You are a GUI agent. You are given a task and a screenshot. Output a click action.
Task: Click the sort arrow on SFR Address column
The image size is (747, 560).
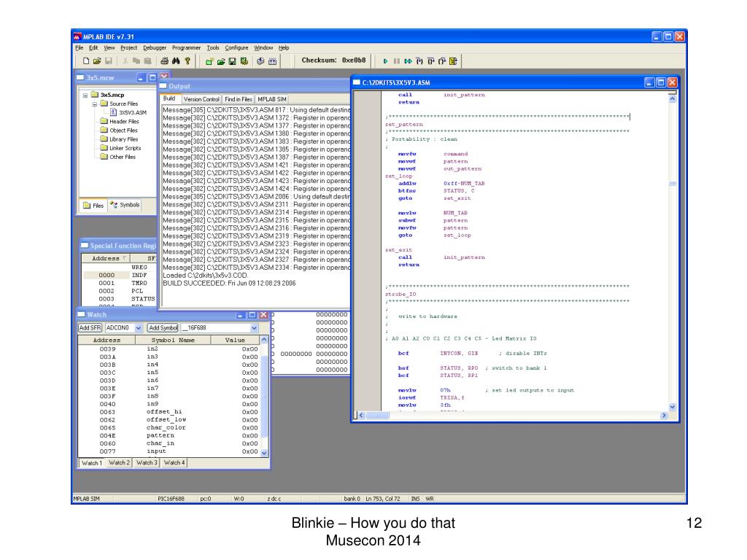[124, 258]
